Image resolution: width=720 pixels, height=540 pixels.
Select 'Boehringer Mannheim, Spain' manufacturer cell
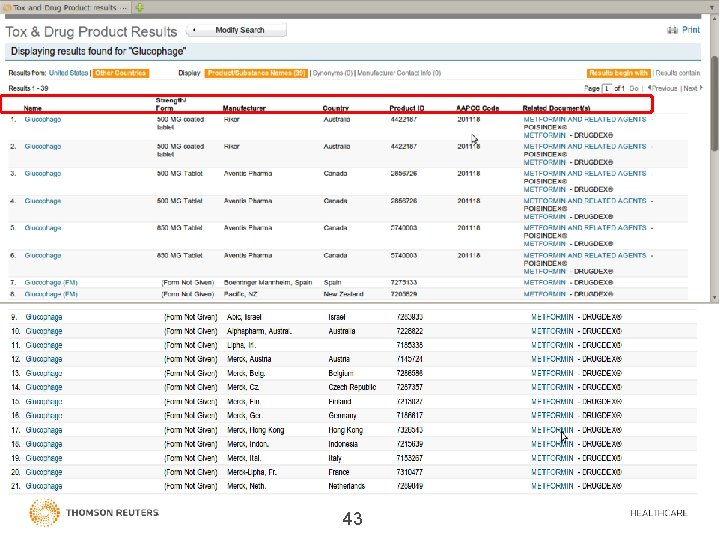[x=268, y=283]
